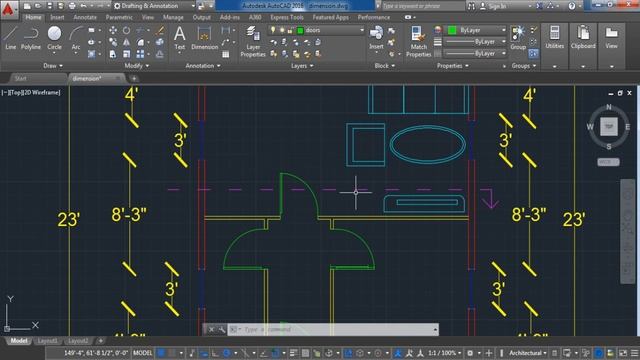The height and width of the screenshot is (360, 640).
Task: Select the Copy tool in Modify panel
Action: tap(113, 42)
